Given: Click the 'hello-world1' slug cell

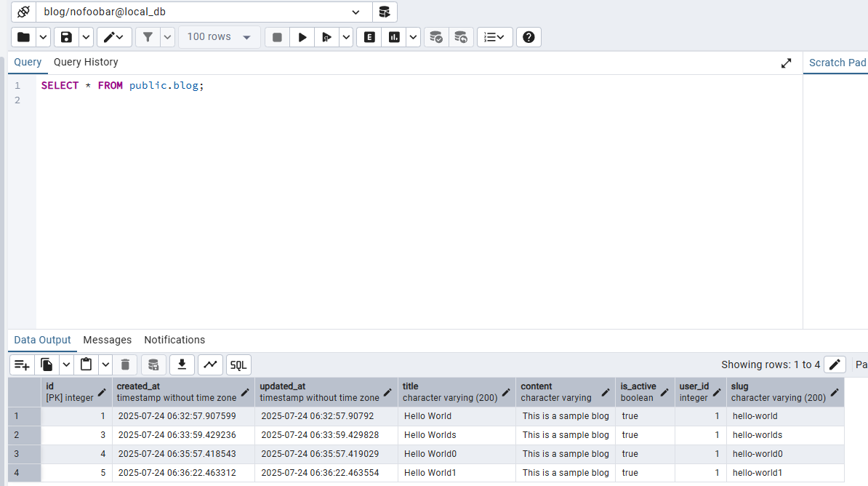Looking at the screenshot, I should tap(785, 473).
